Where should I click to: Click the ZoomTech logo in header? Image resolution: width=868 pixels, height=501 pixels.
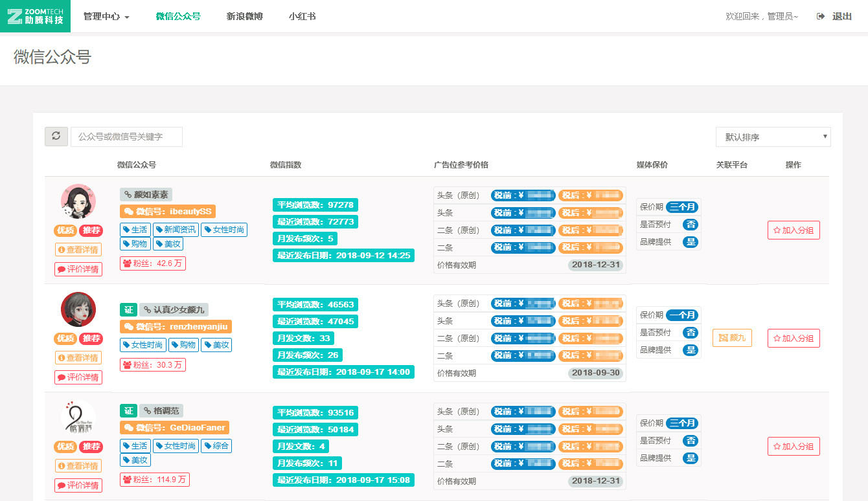36,16
